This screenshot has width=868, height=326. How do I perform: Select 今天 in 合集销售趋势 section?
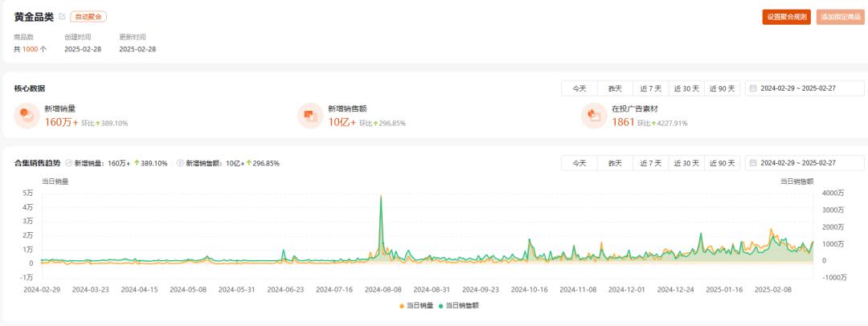tap(579, 163)
